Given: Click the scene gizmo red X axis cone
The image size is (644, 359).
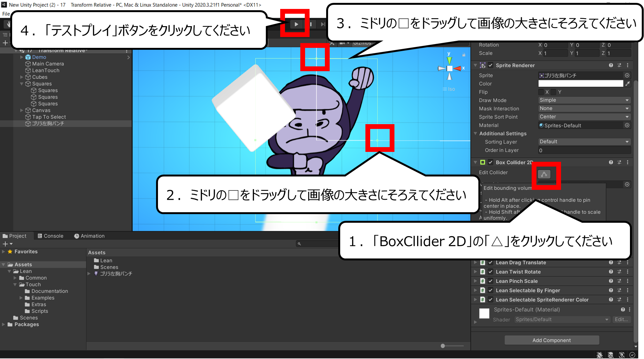Looking at the screenshot, I should point(457,68).
